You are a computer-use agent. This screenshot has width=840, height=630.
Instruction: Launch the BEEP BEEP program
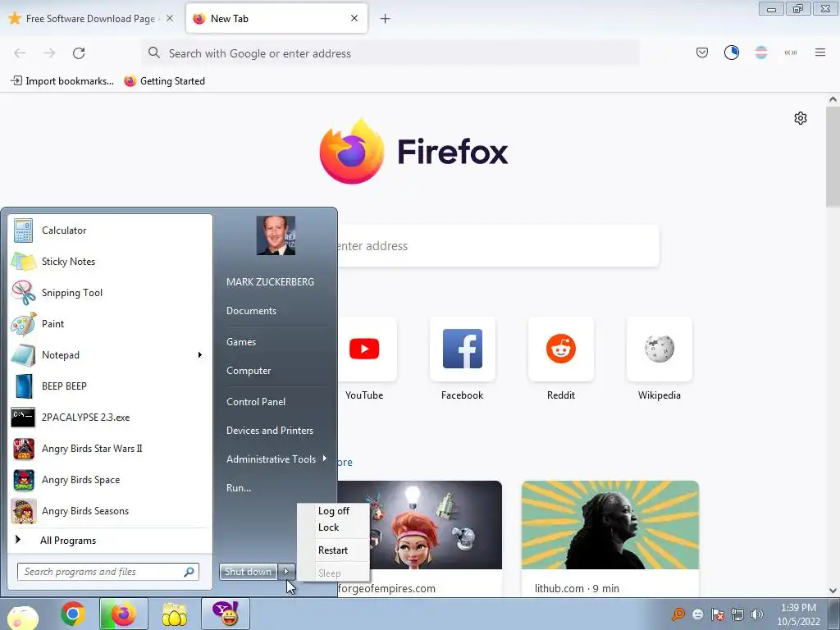110,386
